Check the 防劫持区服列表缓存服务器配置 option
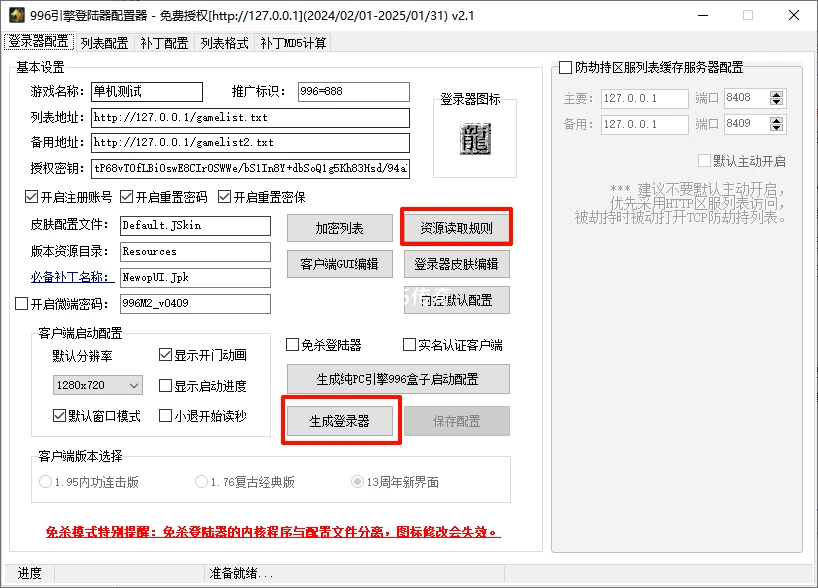The width and height of the screenshot is (818, 588). pyautogui.click(x=566, y=68)
